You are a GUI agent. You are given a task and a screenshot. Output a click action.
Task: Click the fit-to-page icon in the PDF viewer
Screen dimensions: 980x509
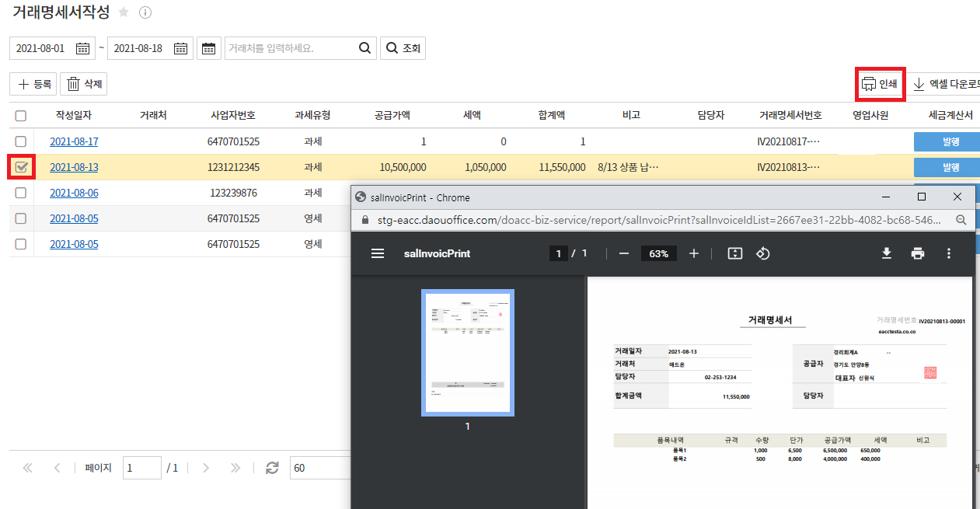pos(734,253)
